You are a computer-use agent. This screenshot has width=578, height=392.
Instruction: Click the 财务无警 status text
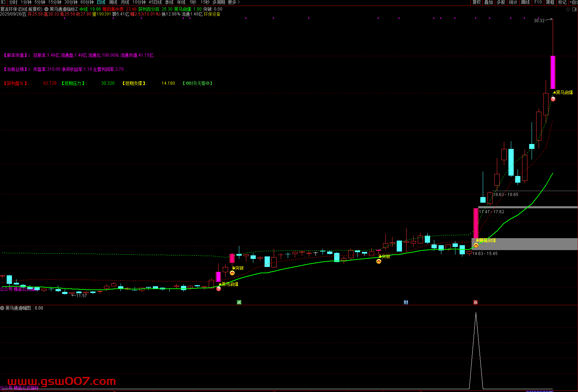[197, 83]
